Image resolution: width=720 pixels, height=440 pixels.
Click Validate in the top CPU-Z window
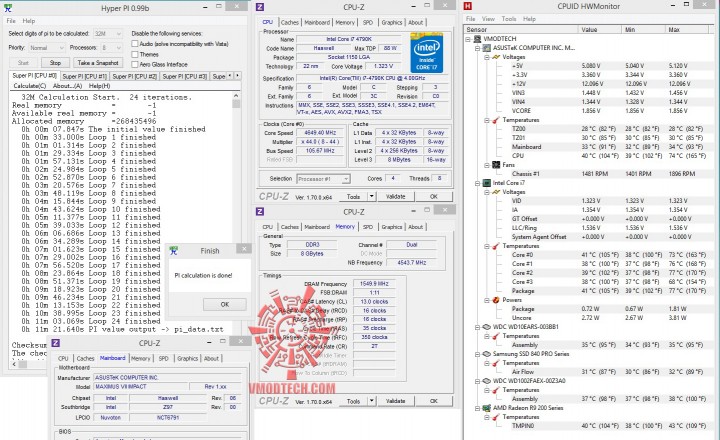point(395,197)
